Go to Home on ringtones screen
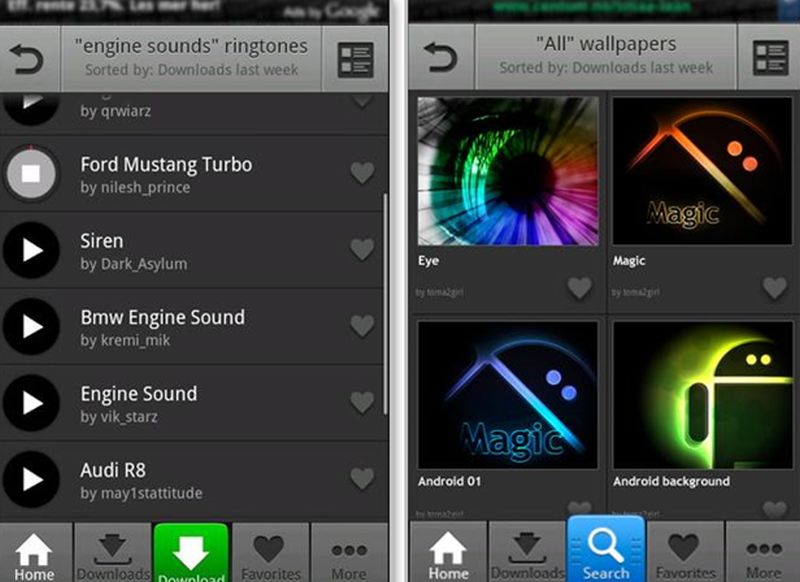This screenshot has height=582, width=800. coord(34,554)
